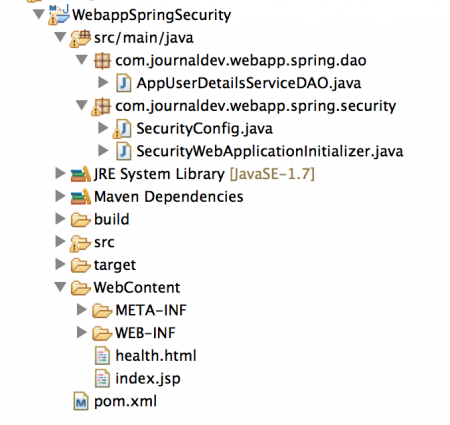The width and height of the screenshot is (450, 425).
Task: Select the src folder label
Action: coord(104,243)
